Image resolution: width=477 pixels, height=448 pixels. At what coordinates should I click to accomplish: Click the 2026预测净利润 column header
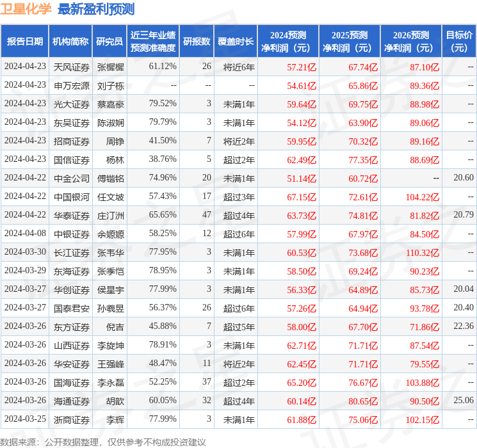tap(411, 42)
